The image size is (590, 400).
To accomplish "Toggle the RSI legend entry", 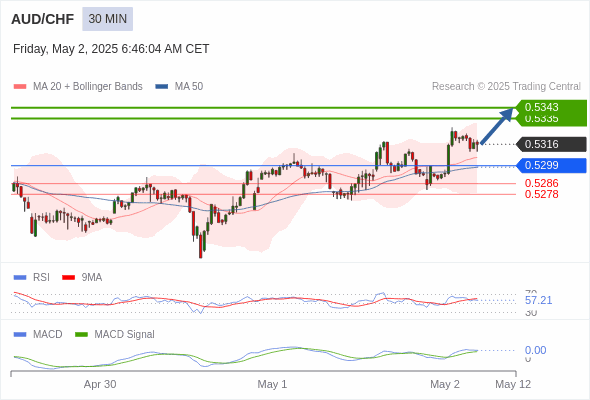I will (32, 277).
